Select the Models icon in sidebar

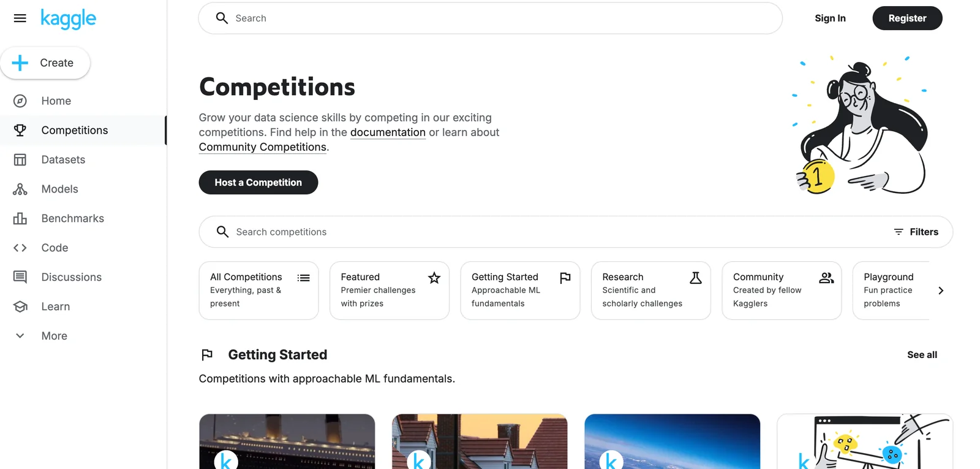click(20, 189)
